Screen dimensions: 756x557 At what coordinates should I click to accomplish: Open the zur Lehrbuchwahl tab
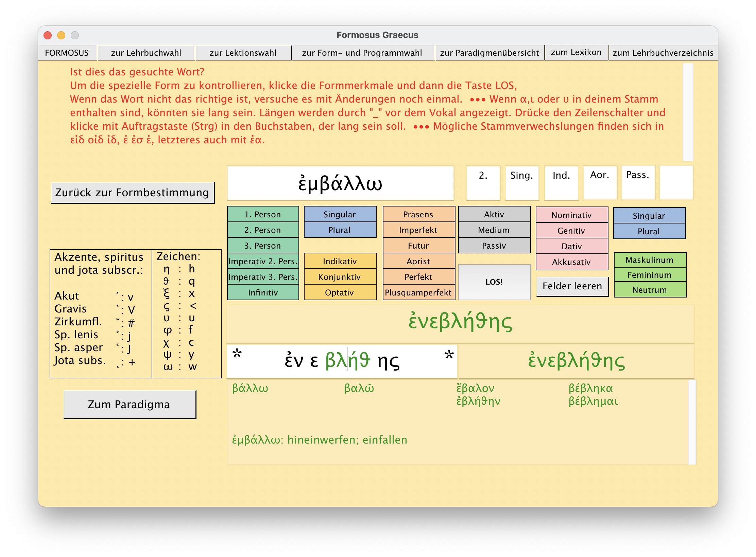pyautogui.click(x=146, y=53)
